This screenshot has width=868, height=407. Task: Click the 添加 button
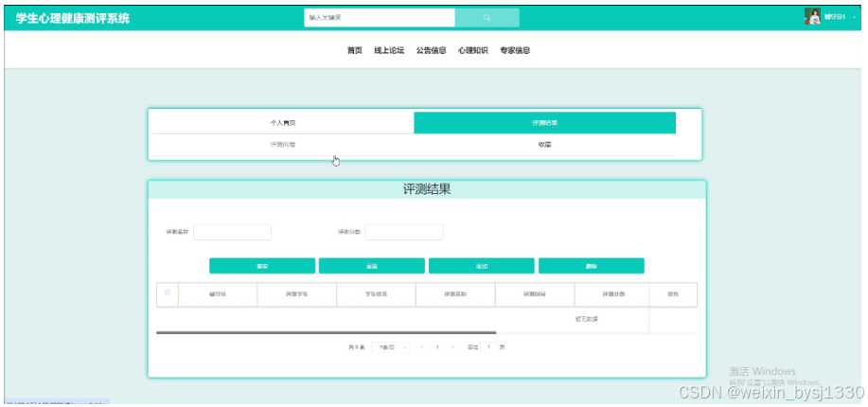[482, 266]
